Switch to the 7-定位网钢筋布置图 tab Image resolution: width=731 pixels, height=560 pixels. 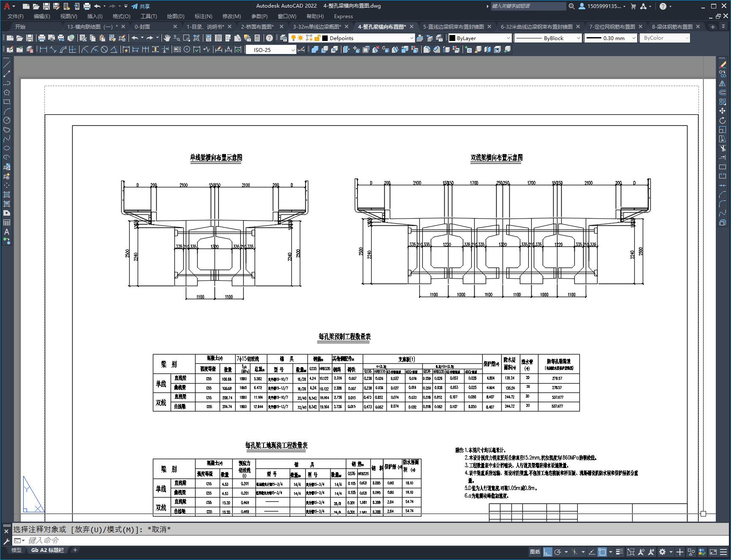click(612, 26)
